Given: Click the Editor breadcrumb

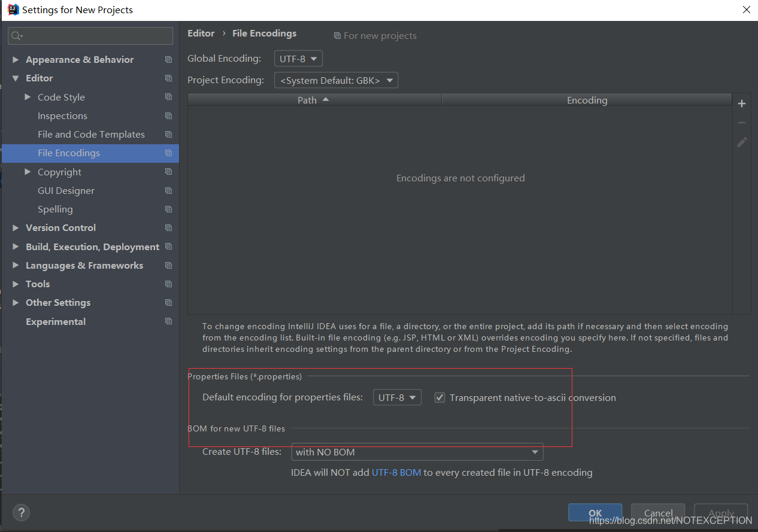Looking at the screenshot, I should 201,34.
